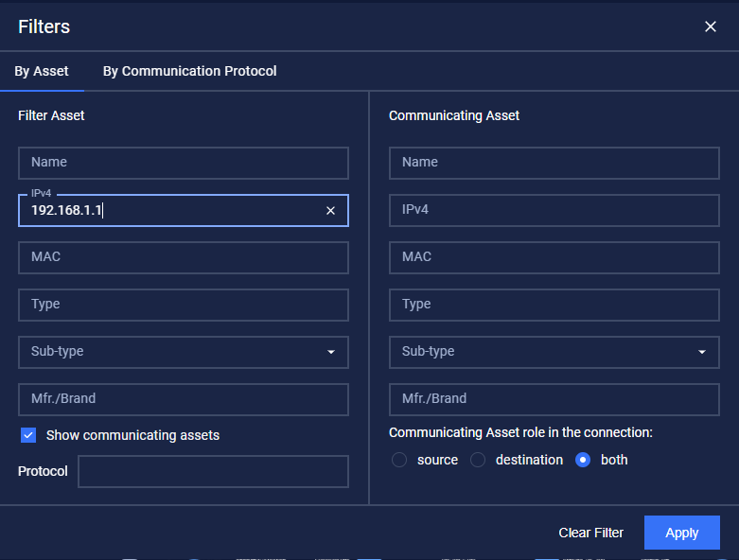The height and width of the screenshot is (560, 739).
Task: Choose the both role radio button
Action: [583, 460]
